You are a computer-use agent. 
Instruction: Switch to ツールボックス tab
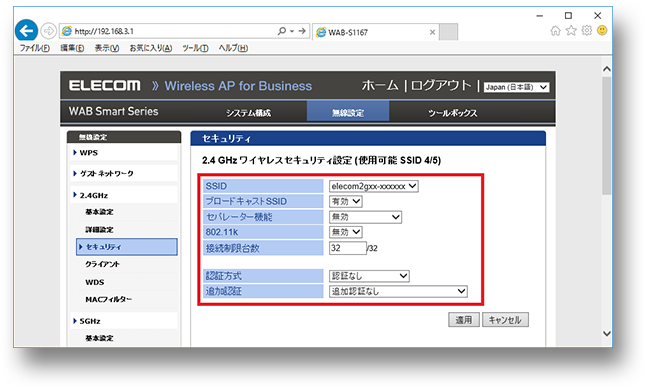coord(453,113)
